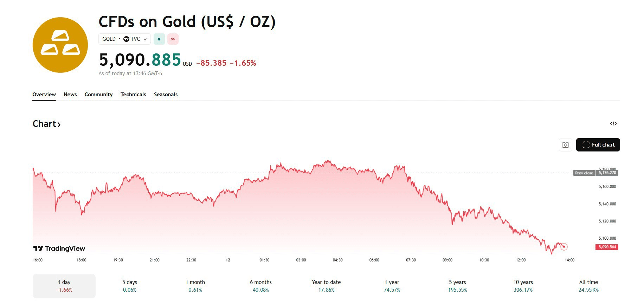Switch to the Technicals tab
This screenshot has height=304, width=644.
(x=133, y=95)
